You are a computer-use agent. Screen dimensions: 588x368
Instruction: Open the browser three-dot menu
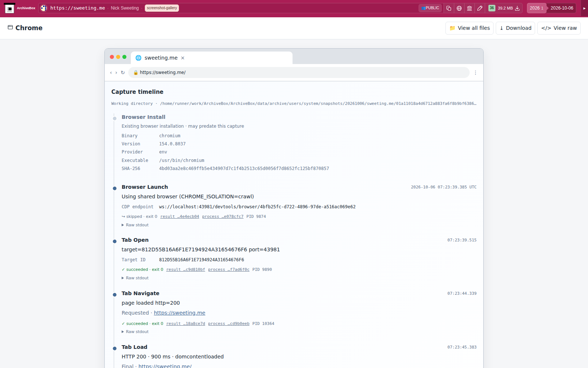tap(475, 72)
